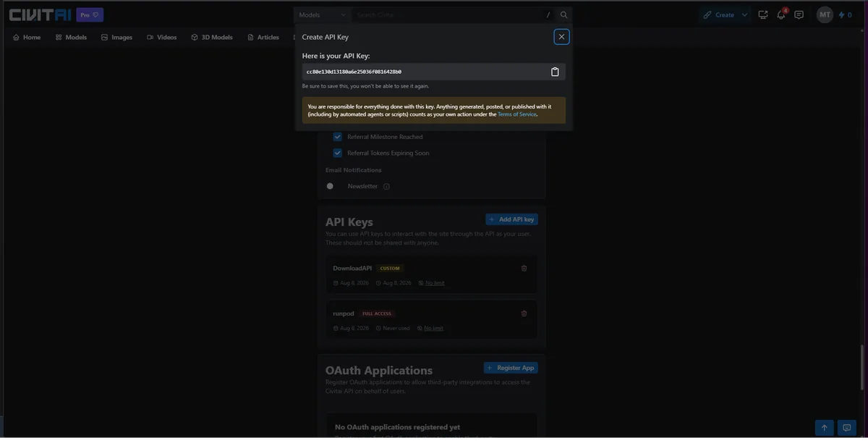Copy the API key with the clipboard icon
Viewport: 868px width, 443px height.
[x=556, y=72]
